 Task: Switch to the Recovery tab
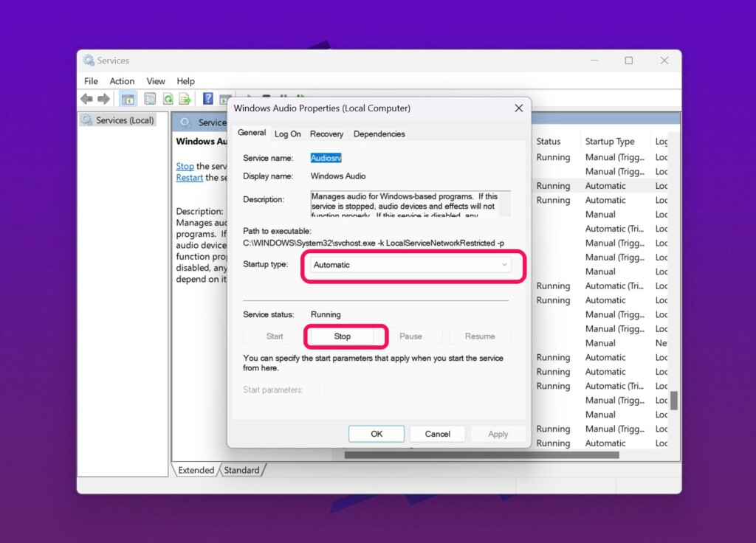pos(326,134)
